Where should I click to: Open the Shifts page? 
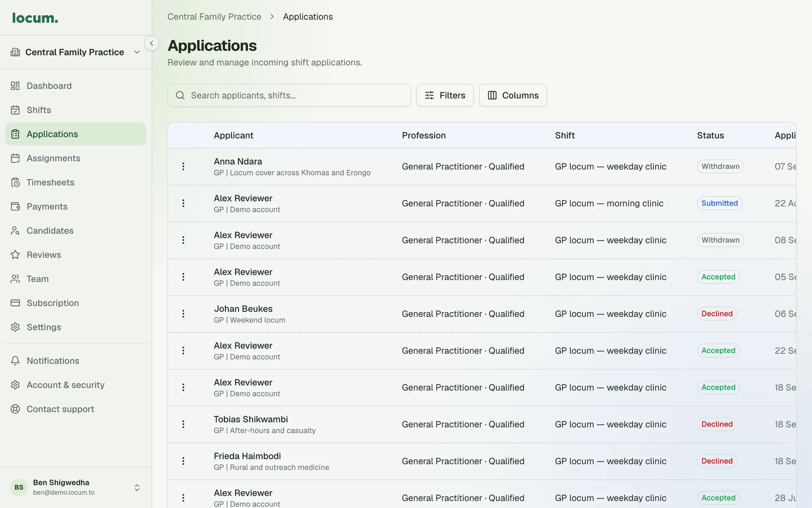coord(76,110)
